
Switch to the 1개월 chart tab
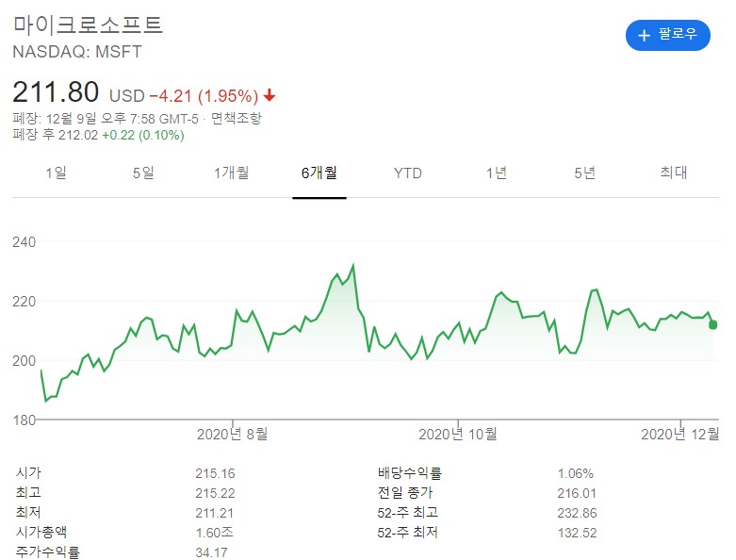click(232, 173)
